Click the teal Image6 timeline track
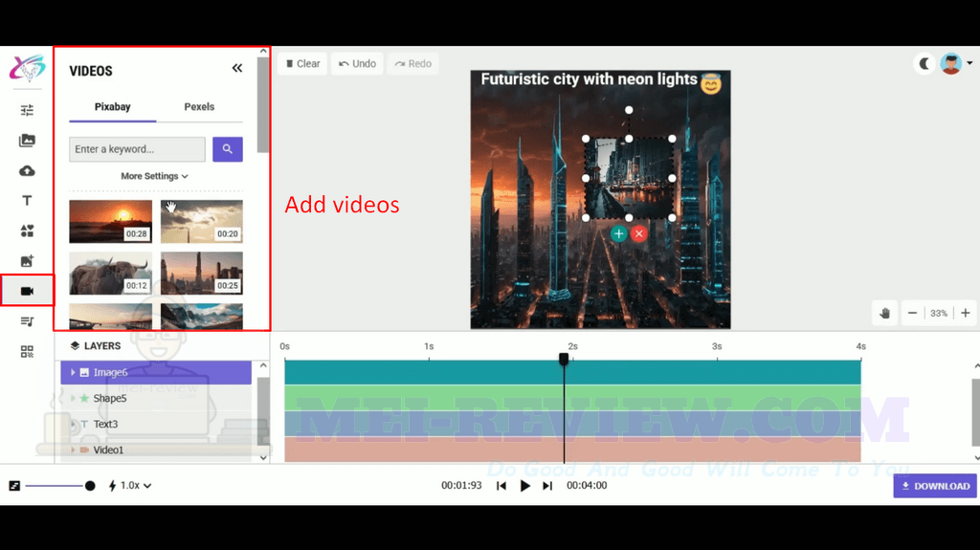Screen dimensions: 980x550 [572, 372]
